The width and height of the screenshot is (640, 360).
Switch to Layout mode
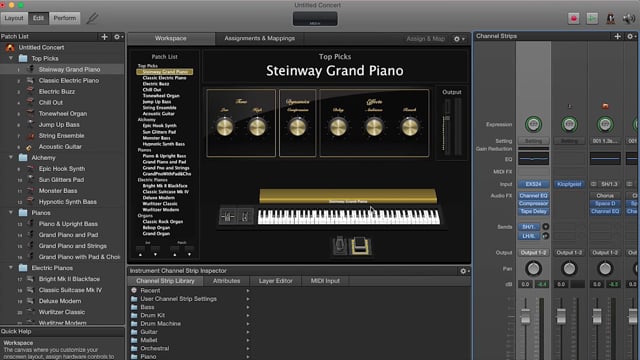(14, 18)
